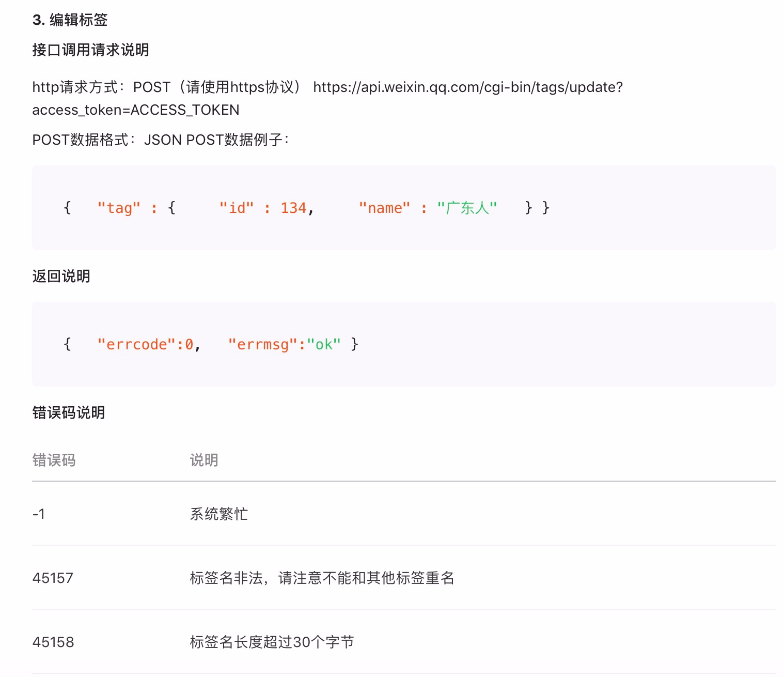Click the "tag" key in request JSON
Viewport: 784px width, 677px height.
119,208
